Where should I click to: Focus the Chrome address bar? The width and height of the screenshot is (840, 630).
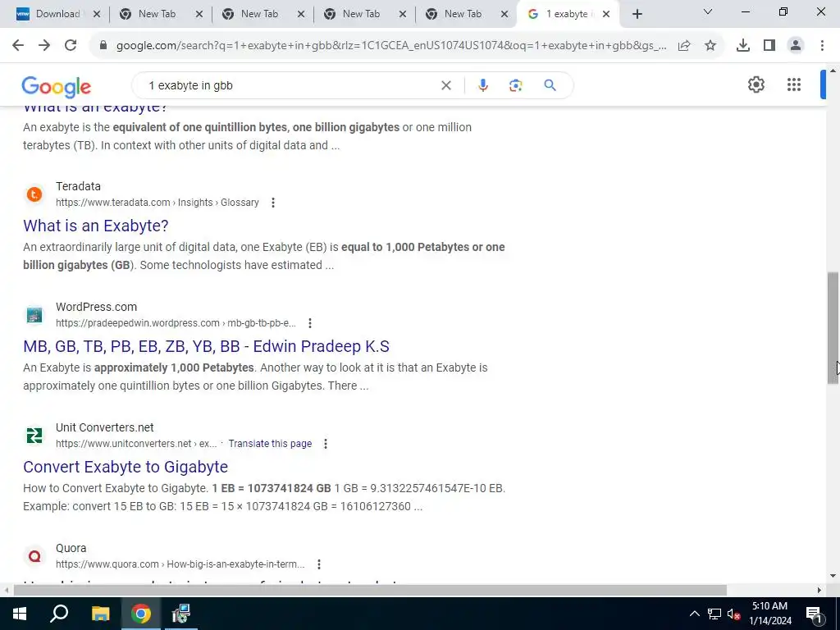[391, 46]
